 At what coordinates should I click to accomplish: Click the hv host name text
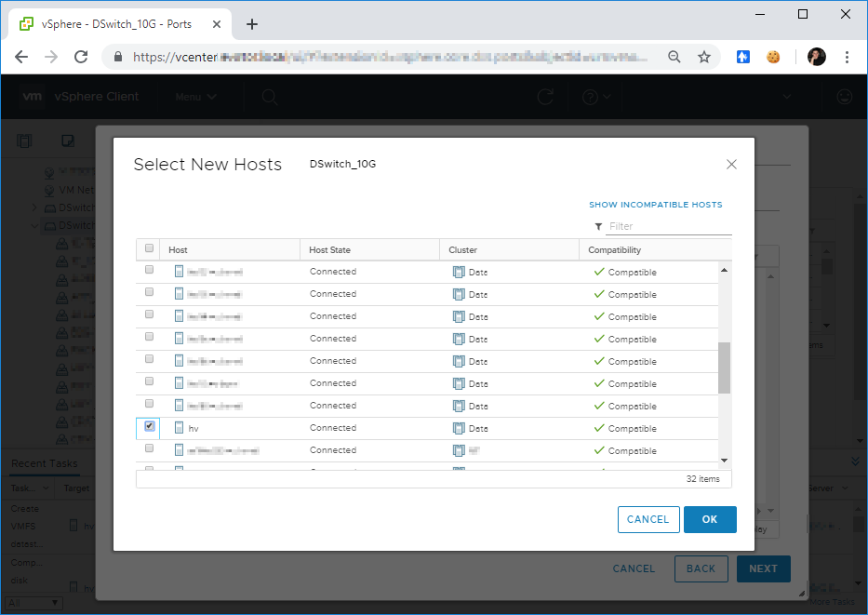pyautogui.click(x=194, y=428)
